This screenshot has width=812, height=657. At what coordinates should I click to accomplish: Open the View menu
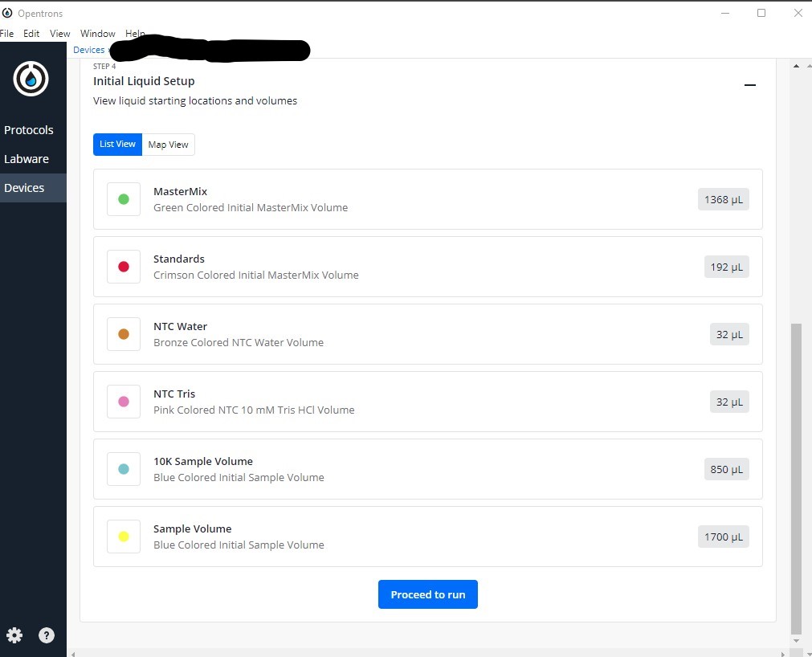click(x=59, y=34)
